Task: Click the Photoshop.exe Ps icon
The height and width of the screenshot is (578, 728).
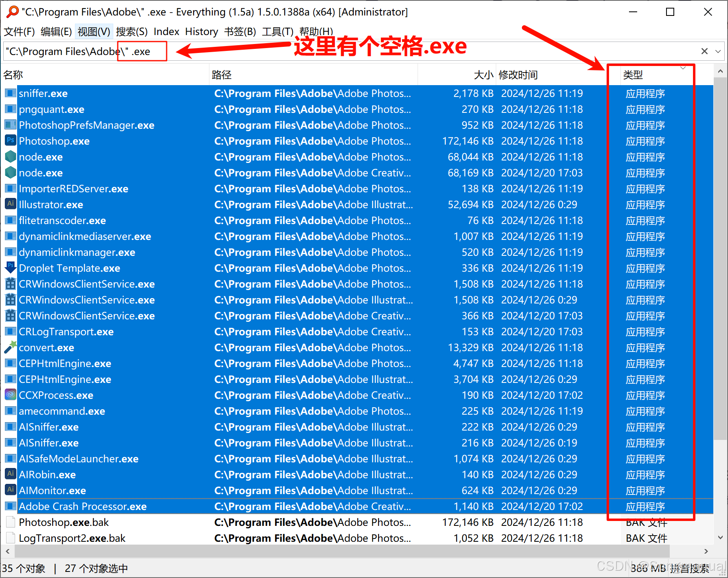Action: coord(11,141)
